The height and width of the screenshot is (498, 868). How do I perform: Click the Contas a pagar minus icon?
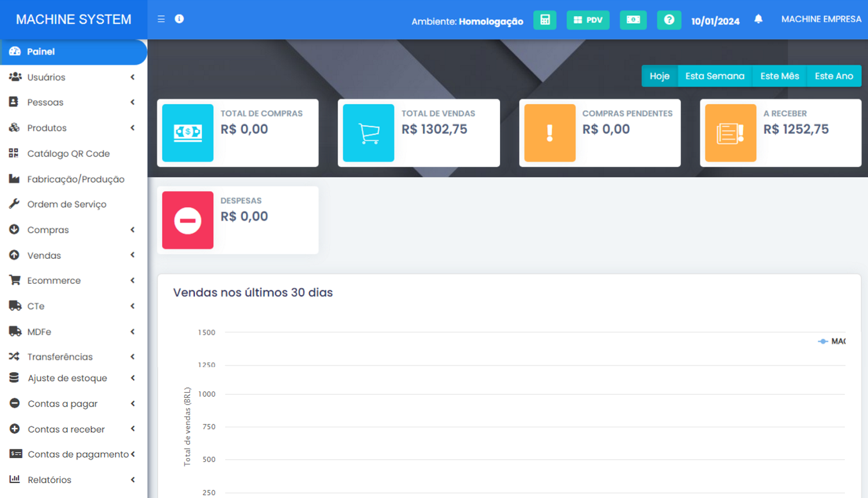[x=14, y=403]
